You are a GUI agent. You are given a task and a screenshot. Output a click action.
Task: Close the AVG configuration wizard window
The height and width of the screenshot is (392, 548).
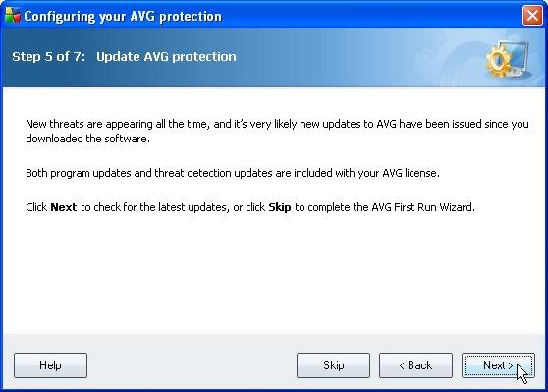click(x=532, y=16)
